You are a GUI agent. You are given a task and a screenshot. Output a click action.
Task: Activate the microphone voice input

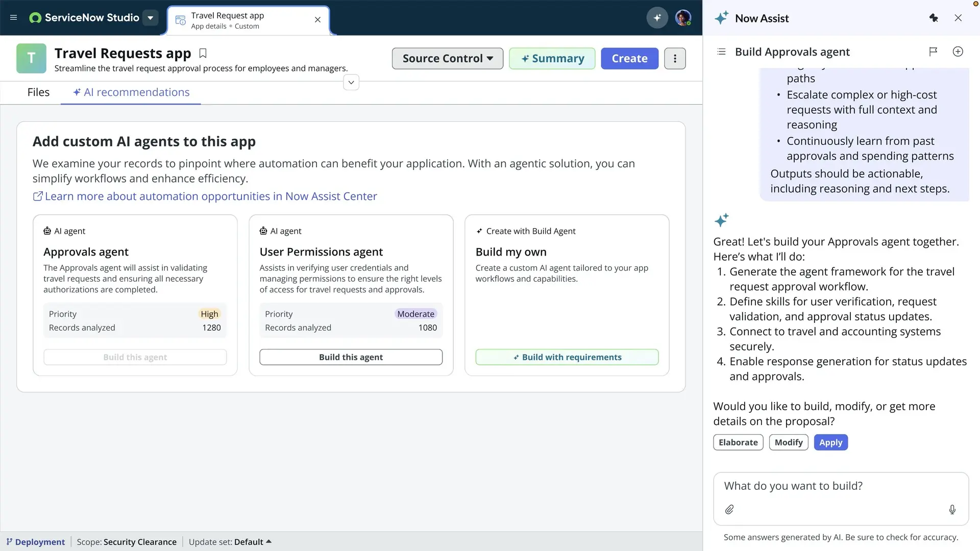pyautogui.click(x=952, y=509)
